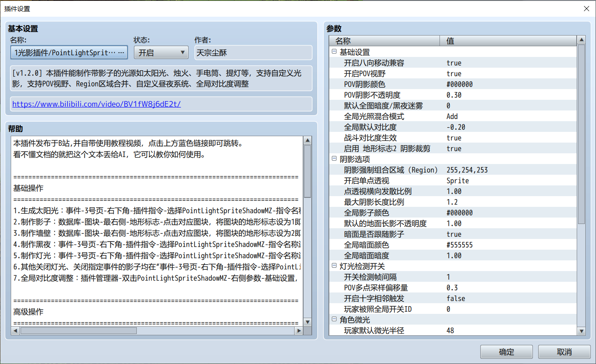This screenshot has width=596, height=364.
Task: Open the 状态 dropdown showing 开启
Action: 161,52
